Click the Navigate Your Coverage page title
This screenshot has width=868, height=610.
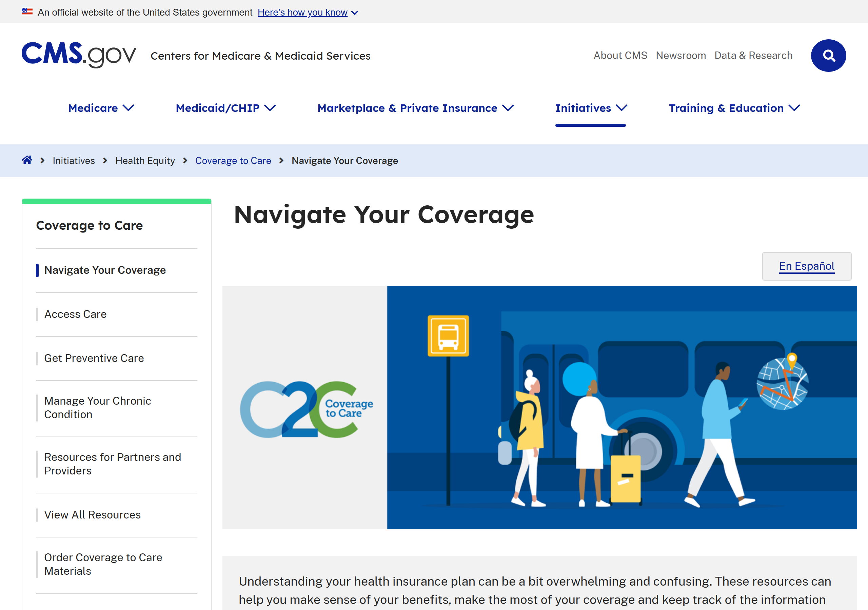click(x=384, y=215)
